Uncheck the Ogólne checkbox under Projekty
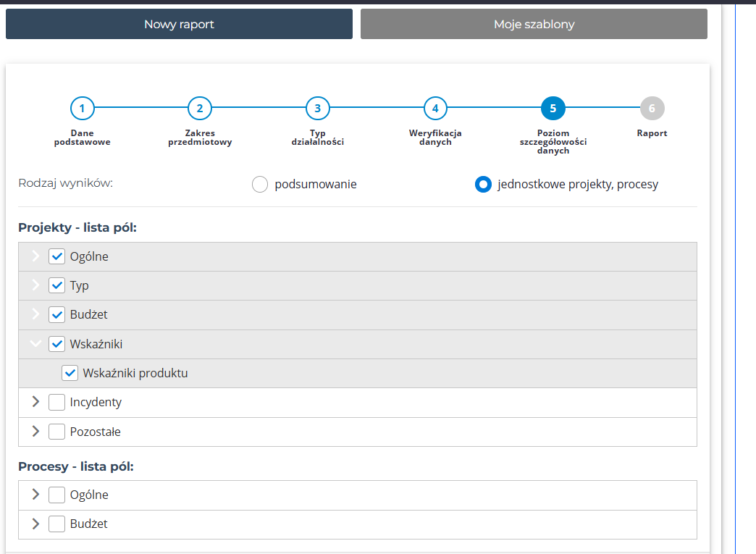The width and height of the screenshot is (756, 554). 57,256
